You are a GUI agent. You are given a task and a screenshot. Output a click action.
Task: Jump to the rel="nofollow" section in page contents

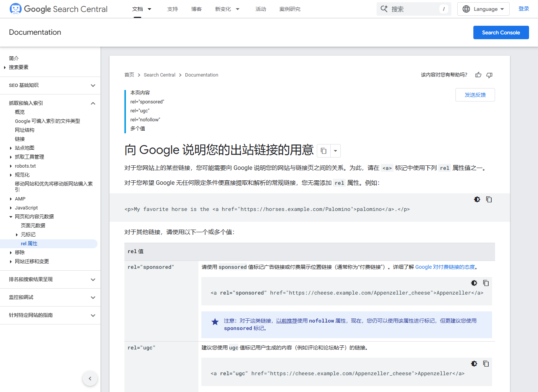145,120
